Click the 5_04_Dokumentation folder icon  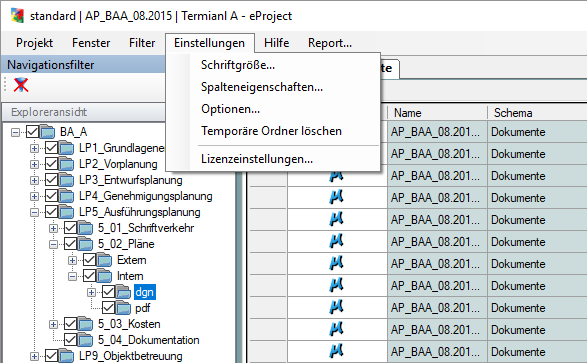click(x=86, y=340)
